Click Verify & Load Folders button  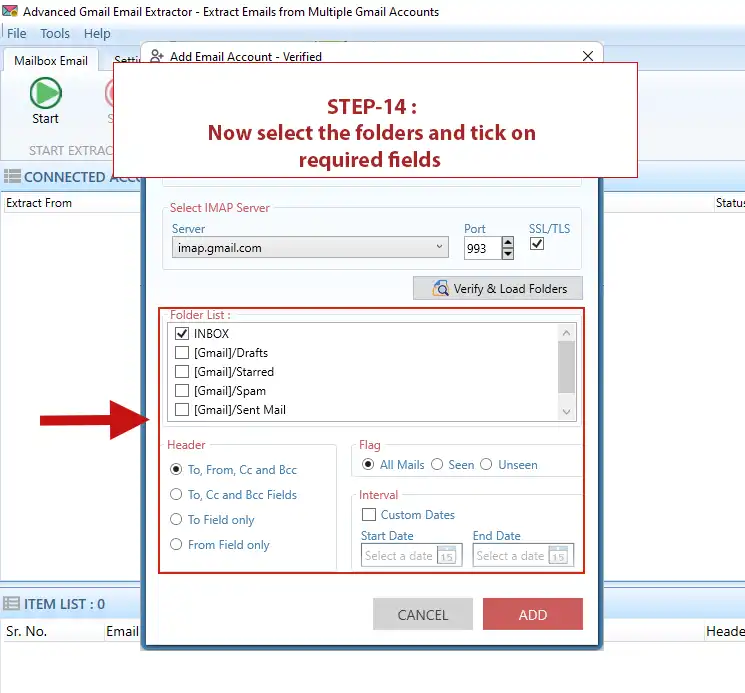497,288
